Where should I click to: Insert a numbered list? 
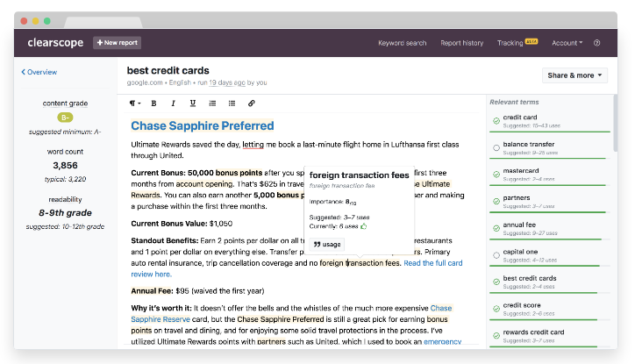coord(212,103)
